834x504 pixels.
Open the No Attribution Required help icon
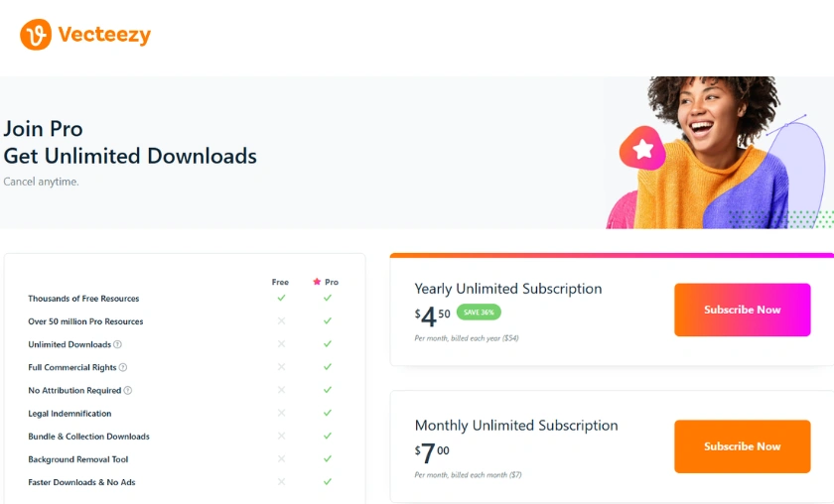[128, 390]
